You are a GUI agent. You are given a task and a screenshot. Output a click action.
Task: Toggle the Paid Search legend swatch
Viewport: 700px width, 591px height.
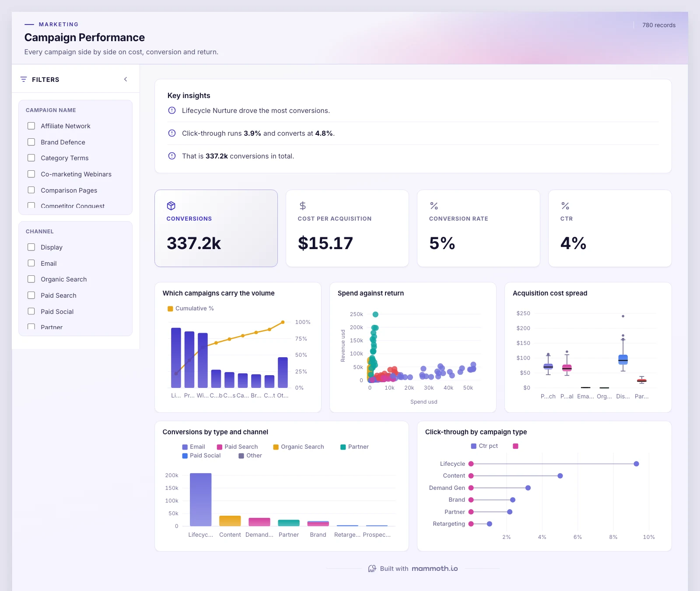click(220, 447)
